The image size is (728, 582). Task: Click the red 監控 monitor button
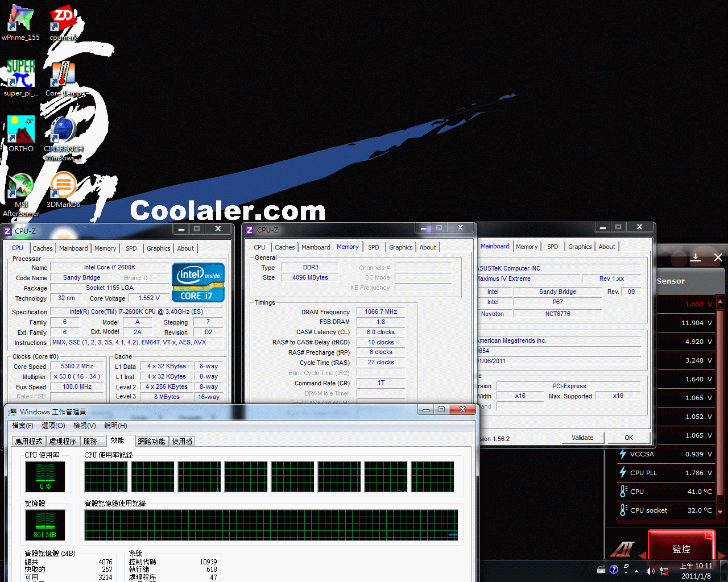pyautogui.click(x=681, y=546)
